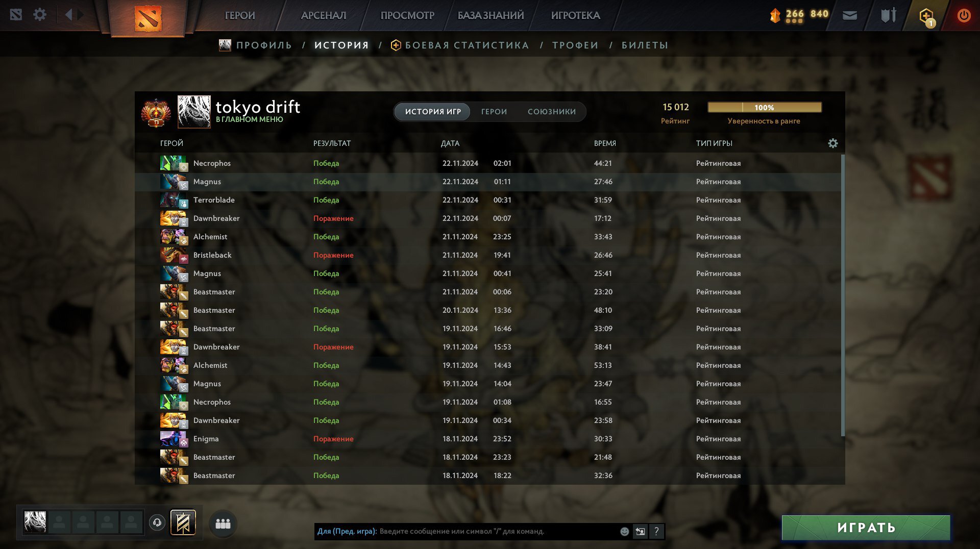The image size is (980, 549).
Task: Toggle the chat channel switch icon
Action: 640,532
